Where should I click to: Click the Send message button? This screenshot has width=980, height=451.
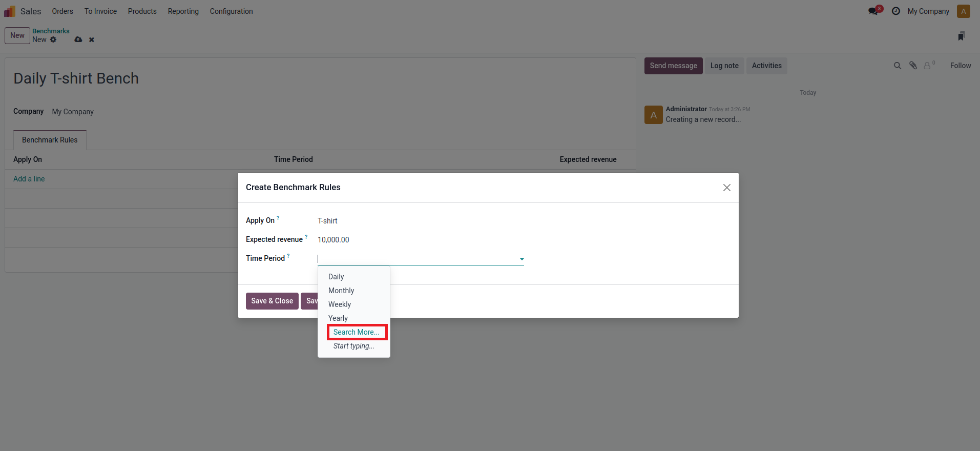point(673,66)
